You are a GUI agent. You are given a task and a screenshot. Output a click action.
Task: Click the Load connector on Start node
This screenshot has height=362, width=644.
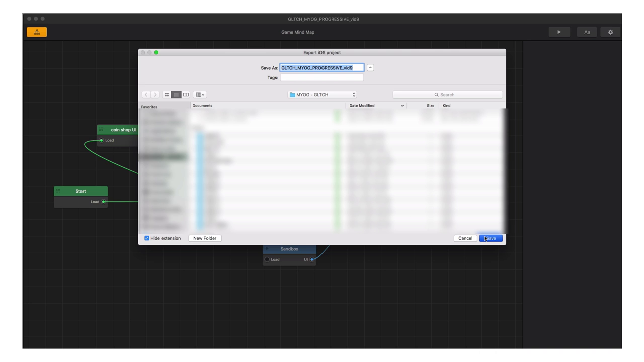[104, 202]
